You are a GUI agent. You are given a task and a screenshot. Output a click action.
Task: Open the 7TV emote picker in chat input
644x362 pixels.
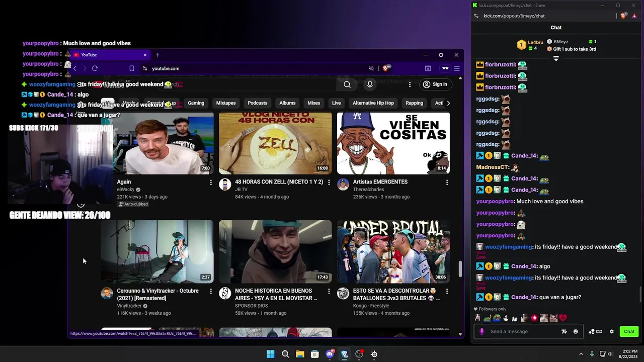click(x=564, y=331)
